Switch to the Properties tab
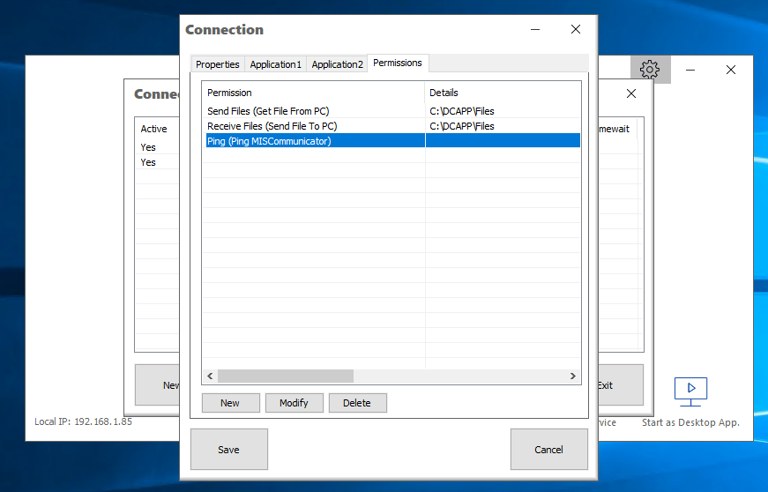 (217, 64)
